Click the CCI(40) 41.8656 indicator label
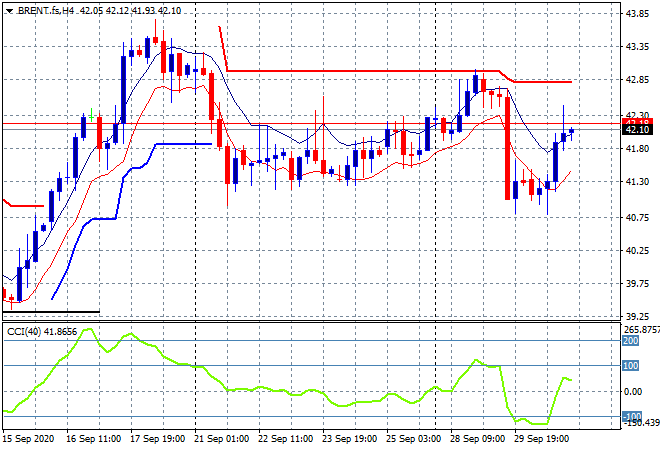 [42, 332]
